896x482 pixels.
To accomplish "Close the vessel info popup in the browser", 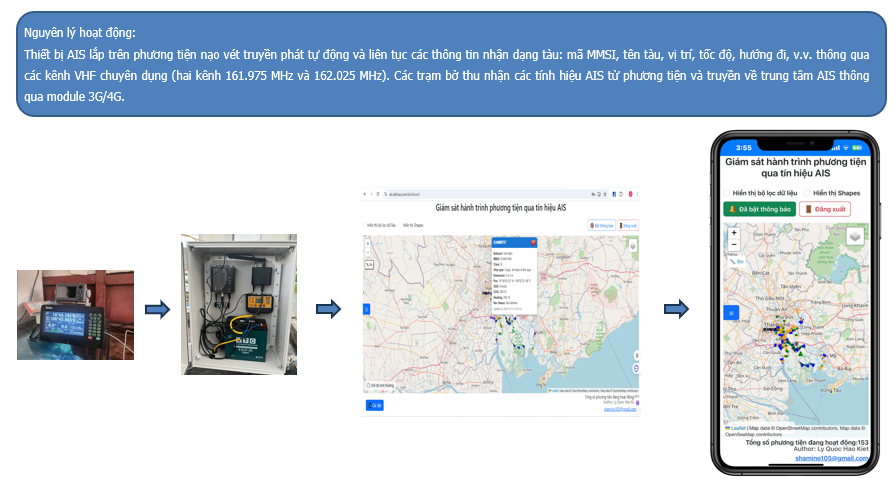I will [533, 243].
